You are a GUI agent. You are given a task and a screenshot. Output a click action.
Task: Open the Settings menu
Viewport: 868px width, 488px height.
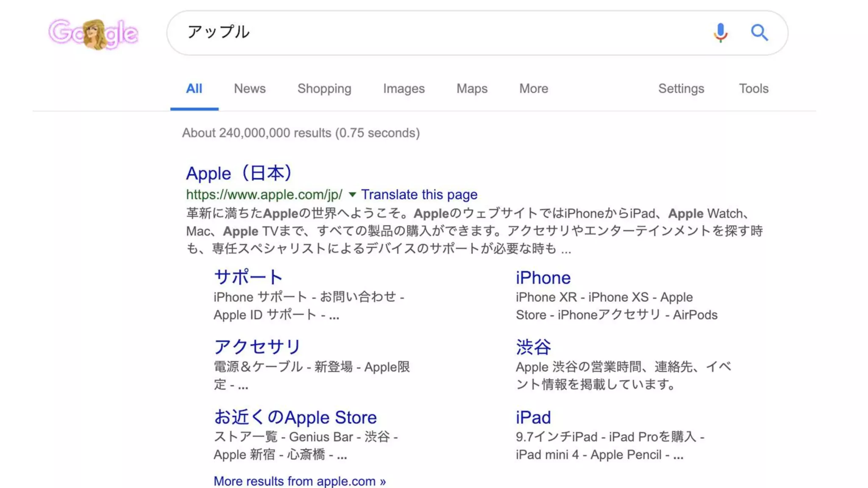[x=681, y=89]
